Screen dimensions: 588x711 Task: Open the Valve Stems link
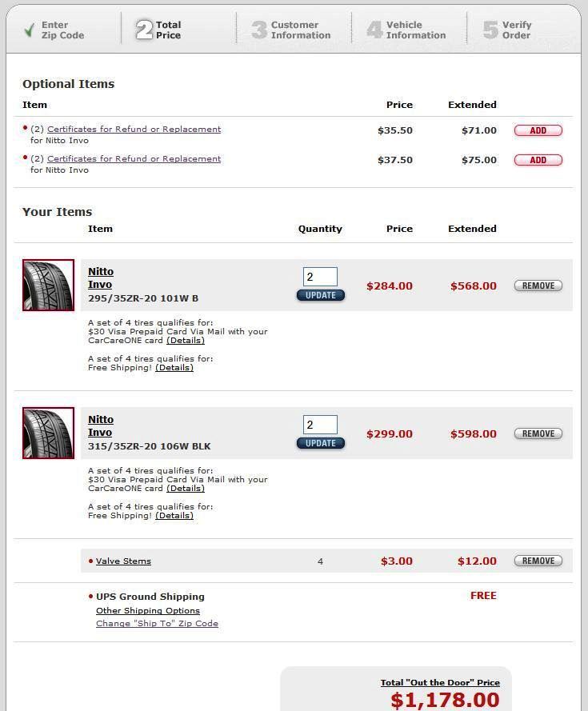click(x=123, y=561)
